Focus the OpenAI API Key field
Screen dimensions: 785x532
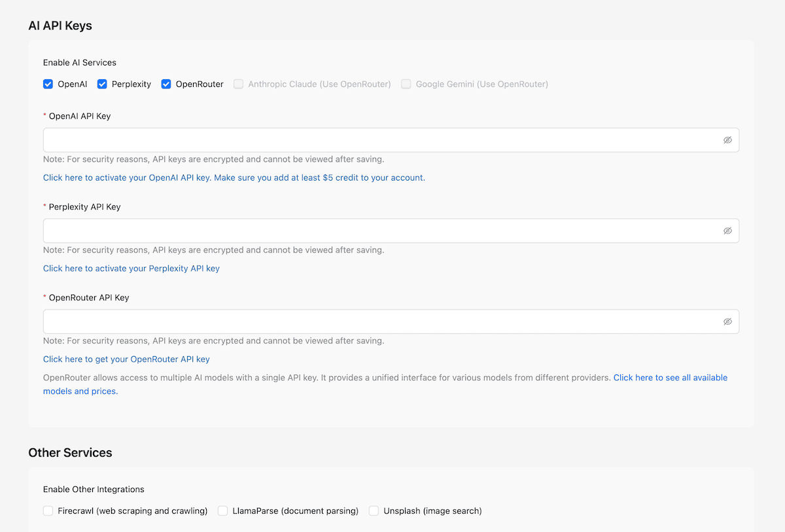391,140
